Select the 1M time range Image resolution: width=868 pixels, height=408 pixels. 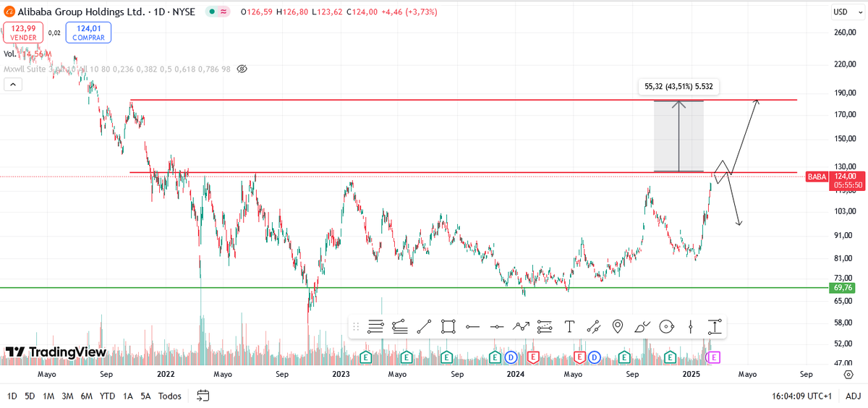(48, 396)
